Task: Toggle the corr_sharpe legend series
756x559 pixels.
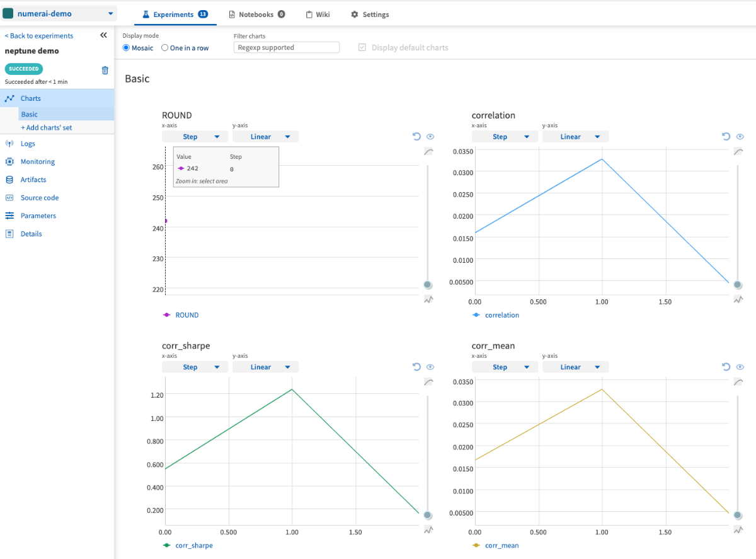Action: (188, 546)
